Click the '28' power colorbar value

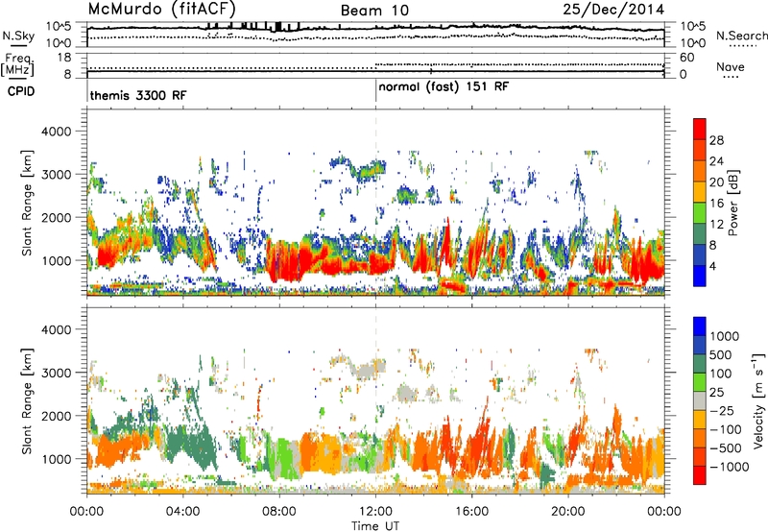(x=716, y=140)
